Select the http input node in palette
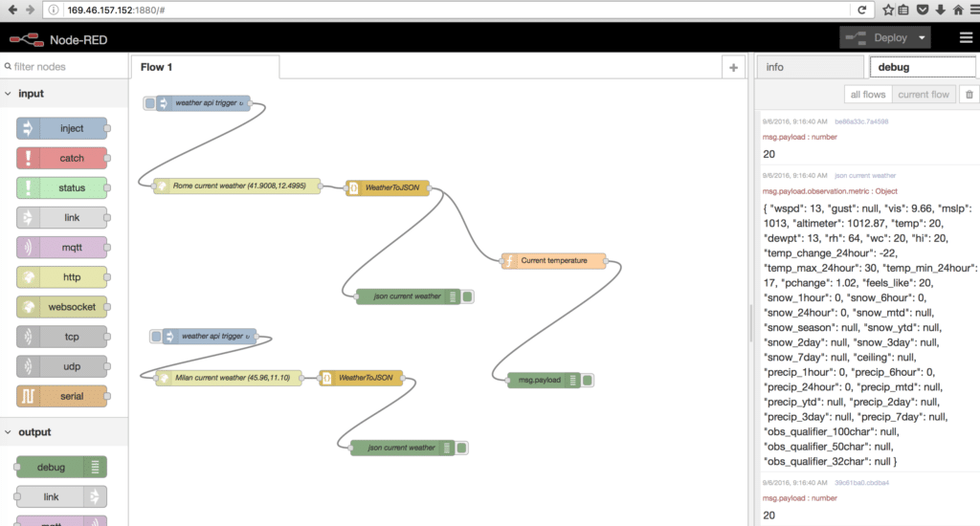The image size is (980, 526). 62,277
